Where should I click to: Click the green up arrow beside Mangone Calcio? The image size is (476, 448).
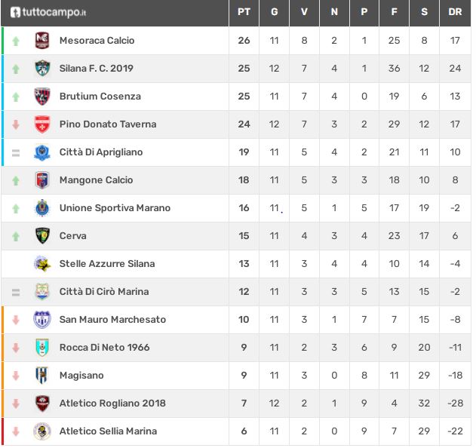point(16,180)
